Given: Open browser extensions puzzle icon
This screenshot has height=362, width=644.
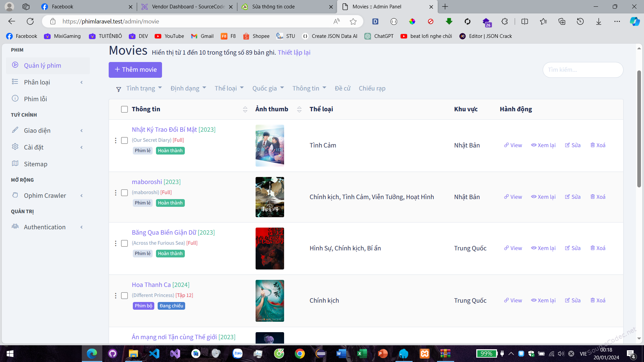Looking at the screenshot, I should pyautogui.click(x=505, y=21).
